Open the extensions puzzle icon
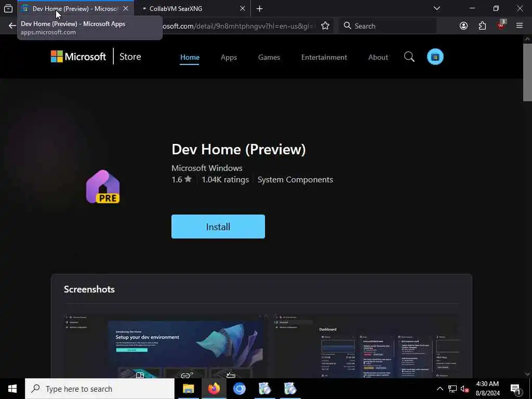This screenshot has height=399, width=532. click(482, 26)
